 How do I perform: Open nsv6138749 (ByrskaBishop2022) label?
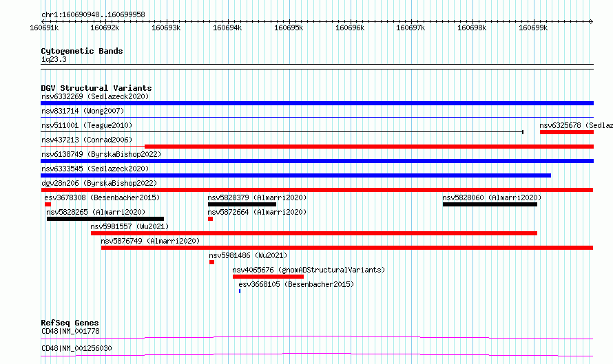tap(101, 154)
